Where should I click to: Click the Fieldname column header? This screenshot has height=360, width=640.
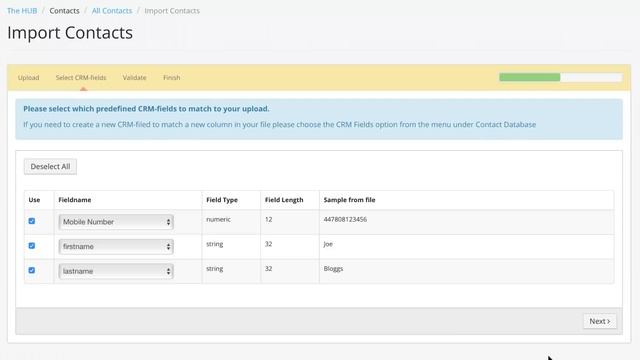[75, 200]
